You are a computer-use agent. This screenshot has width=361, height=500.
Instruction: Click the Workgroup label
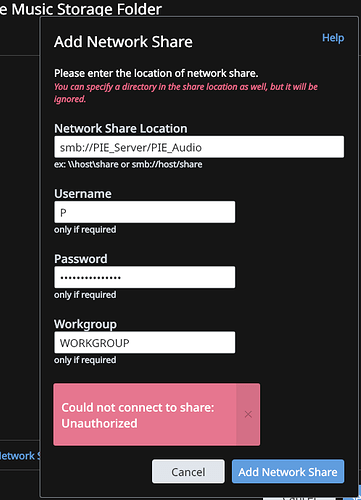(85, 324)
